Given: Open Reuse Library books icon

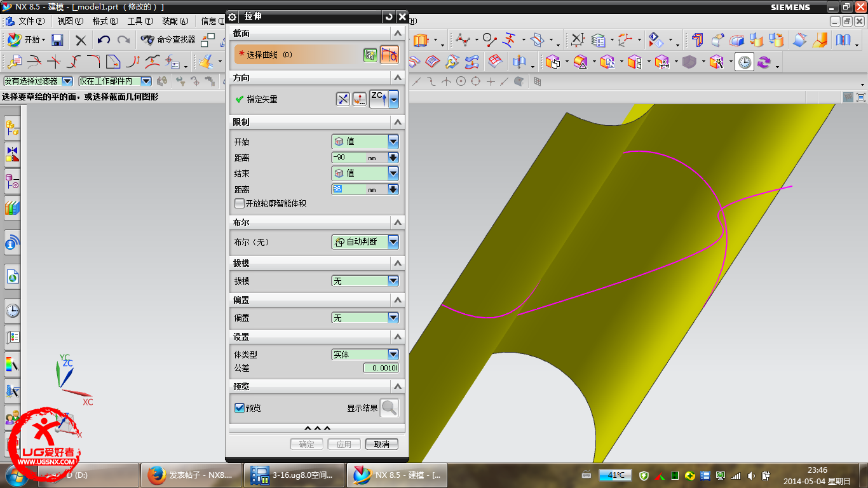Looking at the screenshot, I should click(x=12, y=207).
